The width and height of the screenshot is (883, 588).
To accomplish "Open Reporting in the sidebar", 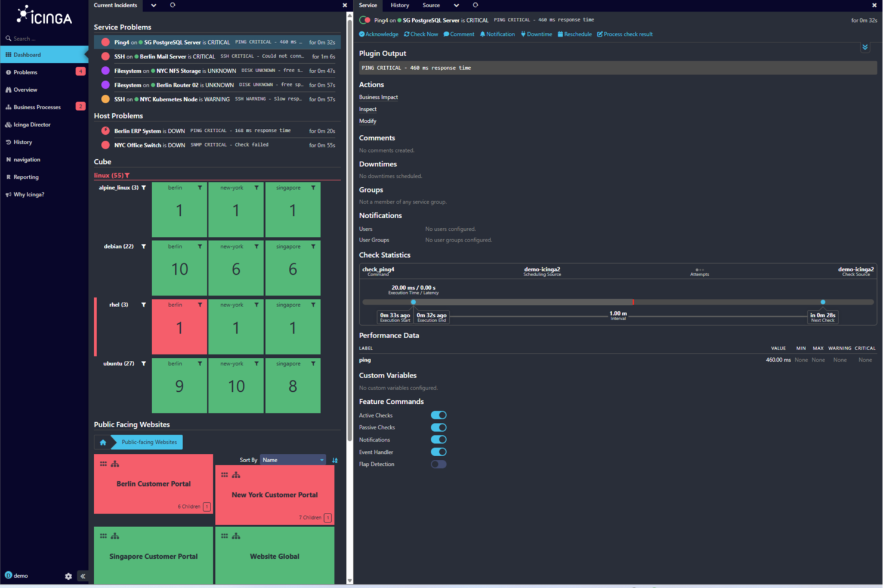I will click(x=26, y=177).
